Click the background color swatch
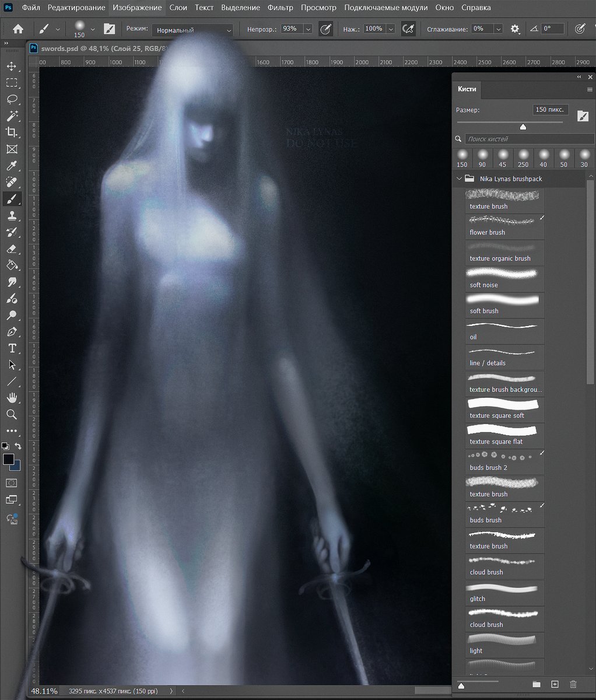The image size is (596, 700). click(17, 466)
